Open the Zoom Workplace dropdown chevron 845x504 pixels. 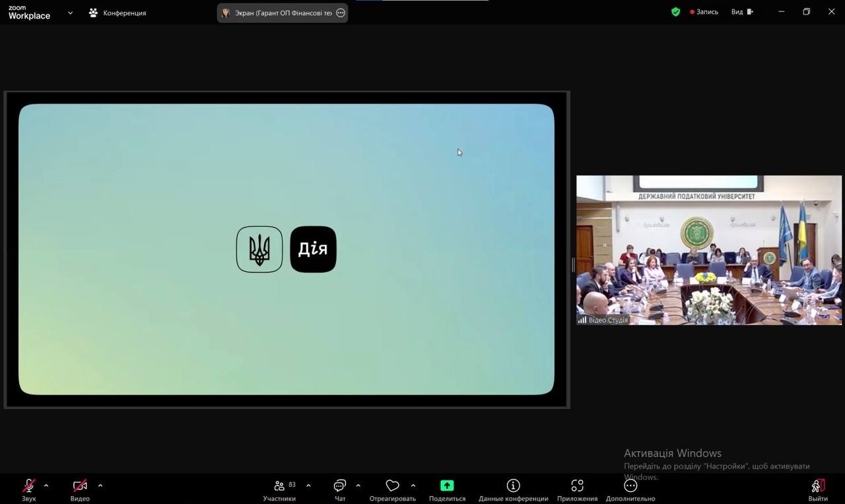point(71,13)
